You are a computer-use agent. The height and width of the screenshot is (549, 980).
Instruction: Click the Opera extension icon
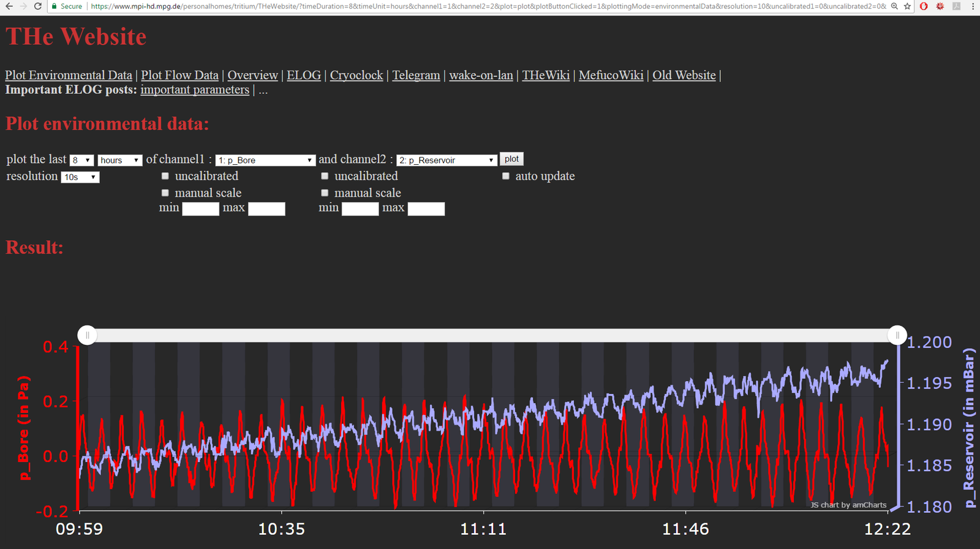tap(924, 6)
